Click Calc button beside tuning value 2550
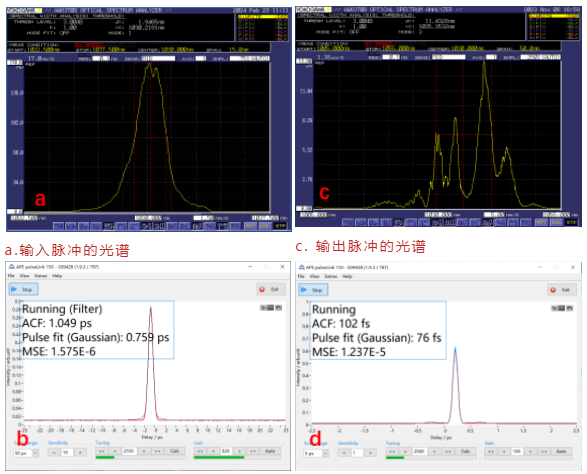This screenshot has height=474, width=587. 175,451
